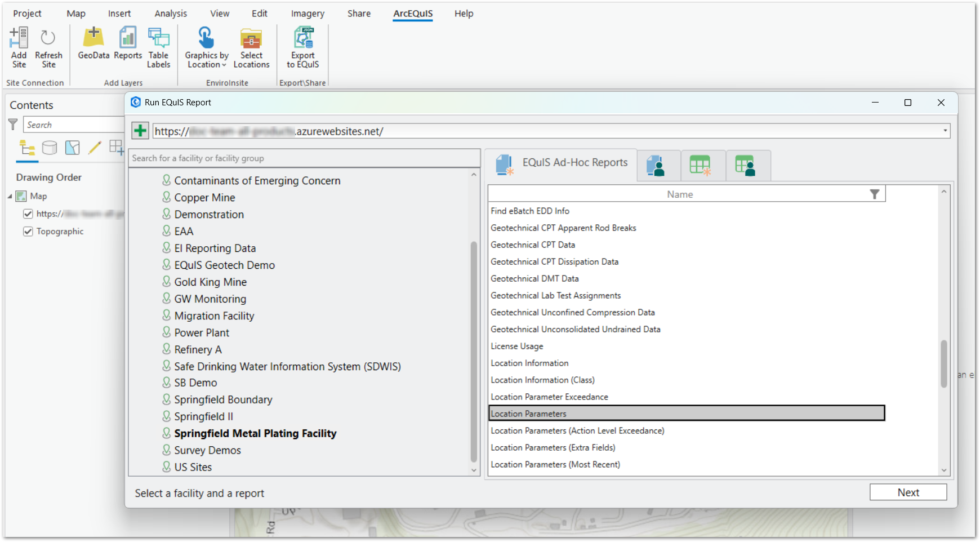980x542 pixels.
Task: Open the Project menu tab
Action: (27, 14)
